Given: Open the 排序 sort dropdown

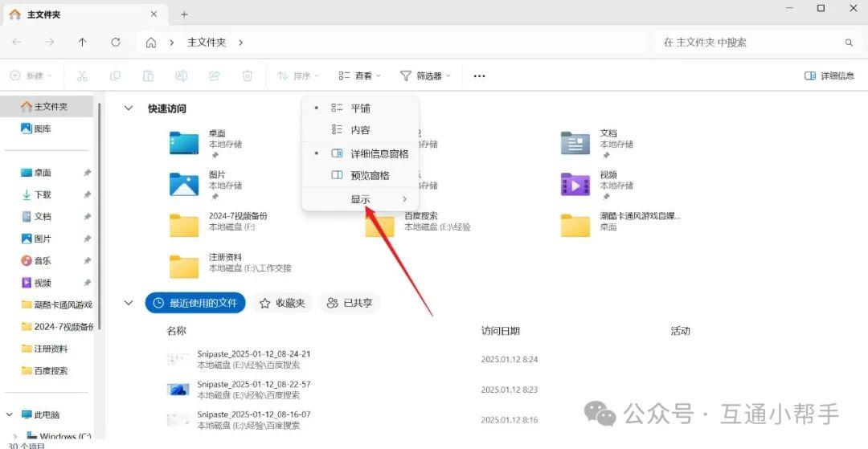Looking at the screenshot, I should pyautogui.click(x=298, y=76).
